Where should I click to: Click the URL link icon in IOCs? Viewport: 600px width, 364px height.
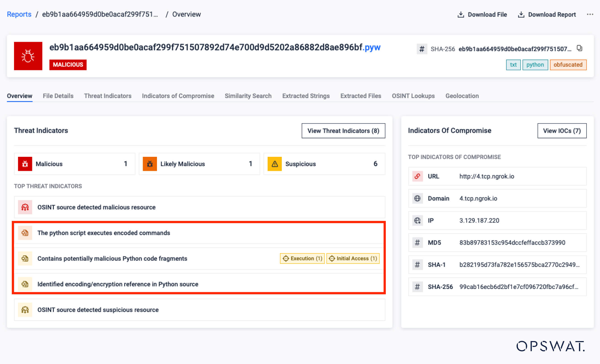pyautogui.click(x=417, y=176)
